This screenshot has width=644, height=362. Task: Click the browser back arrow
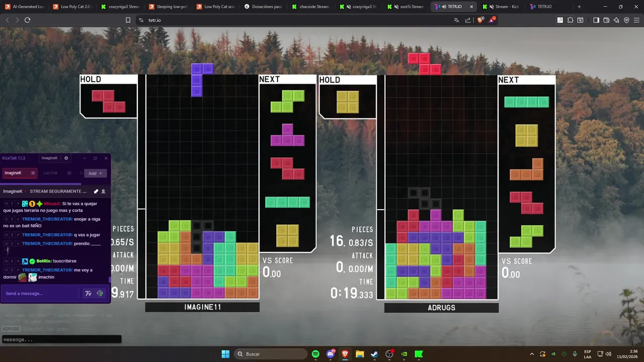pyautogui.click(x=7, y=20)
